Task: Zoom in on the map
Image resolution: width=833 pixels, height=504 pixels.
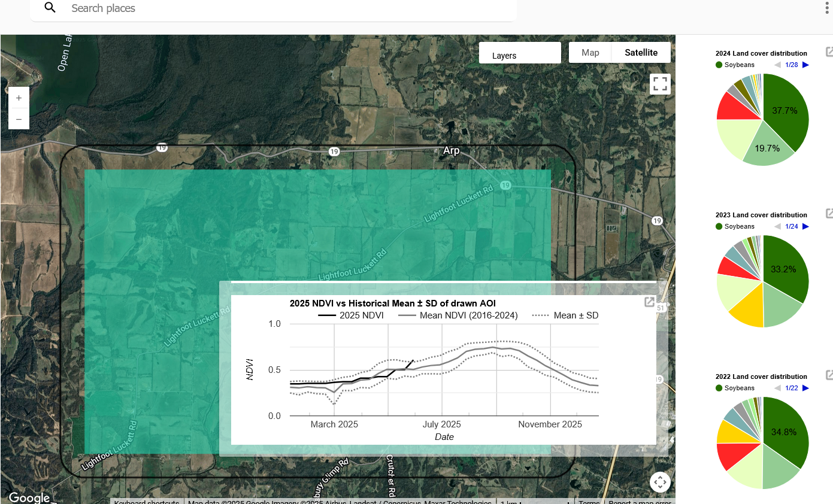Action: [19, 98]
